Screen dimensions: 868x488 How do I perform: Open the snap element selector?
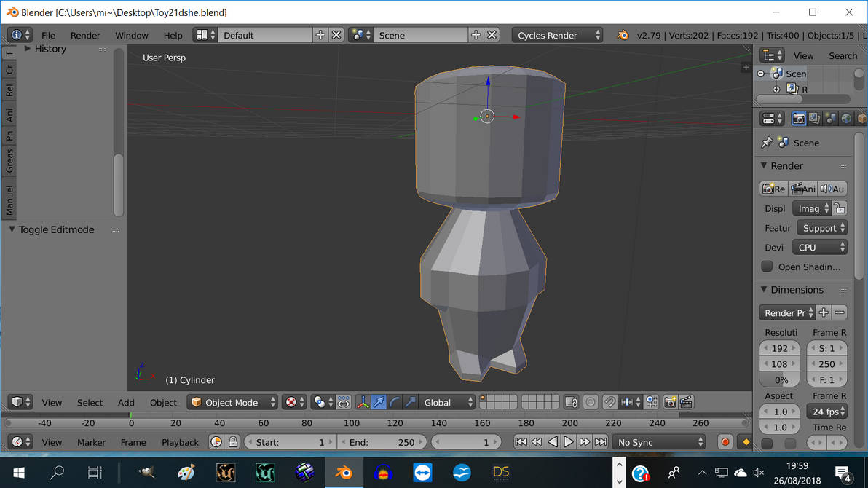(x=631, y=402)
